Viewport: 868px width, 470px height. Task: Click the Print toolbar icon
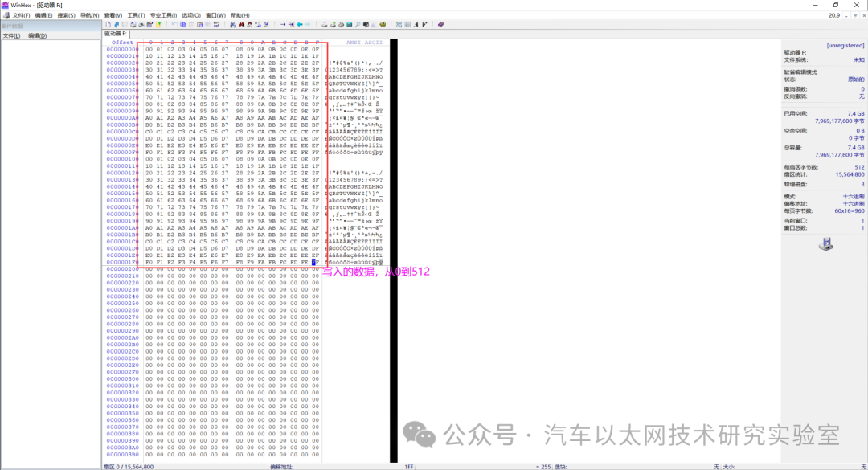pos(133,24)
